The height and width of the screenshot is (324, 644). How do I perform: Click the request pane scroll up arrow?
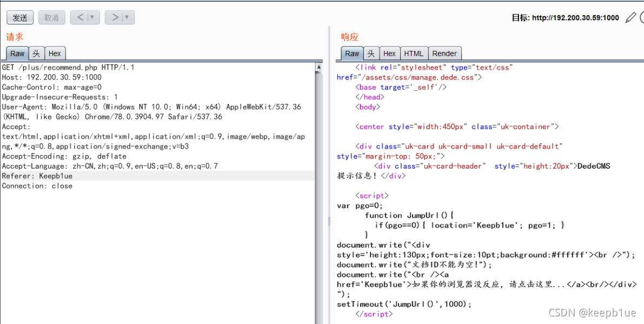[x=318, y=67]
